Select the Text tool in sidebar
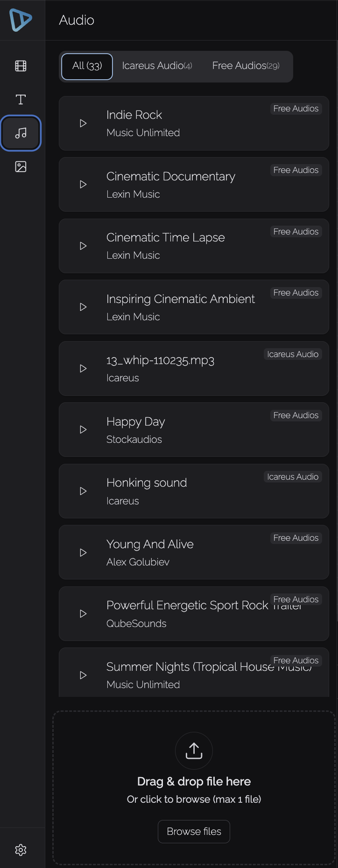The width and height of the screenshot is (338, 868). click(21, 99)
